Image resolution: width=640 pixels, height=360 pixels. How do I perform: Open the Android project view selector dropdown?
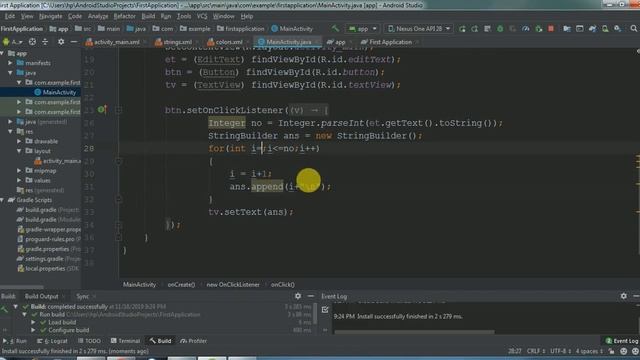click(12, 42)
